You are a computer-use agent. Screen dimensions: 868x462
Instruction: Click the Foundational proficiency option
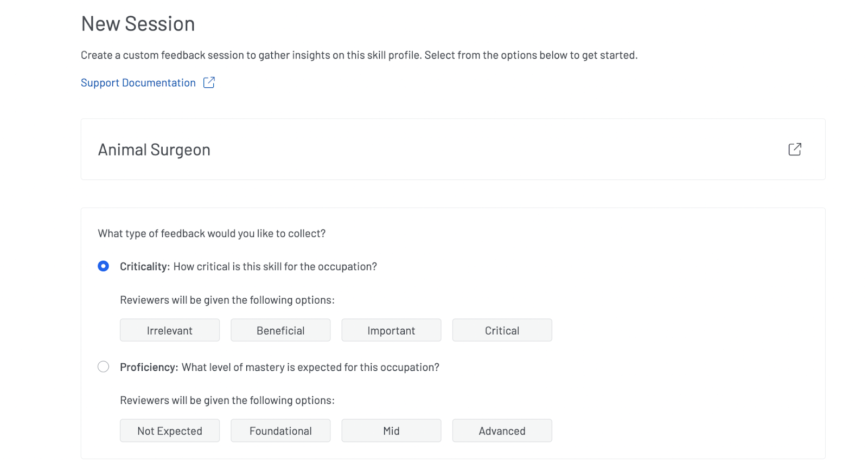(280, 430)
